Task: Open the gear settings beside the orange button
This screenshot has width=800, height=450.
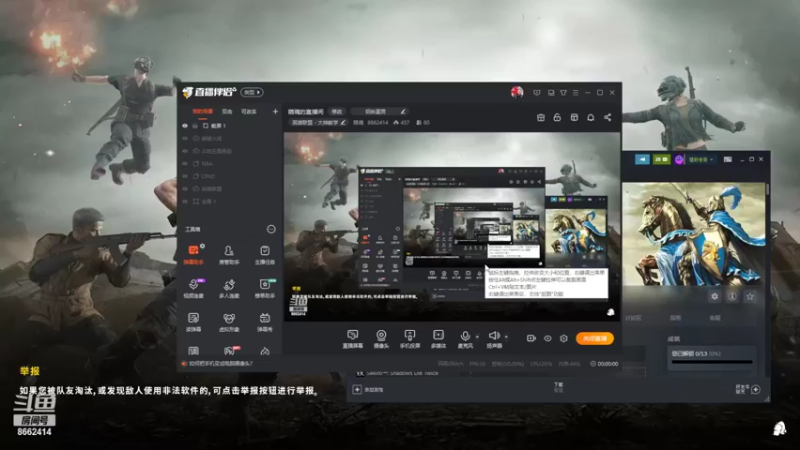Action: coord(564,338)
